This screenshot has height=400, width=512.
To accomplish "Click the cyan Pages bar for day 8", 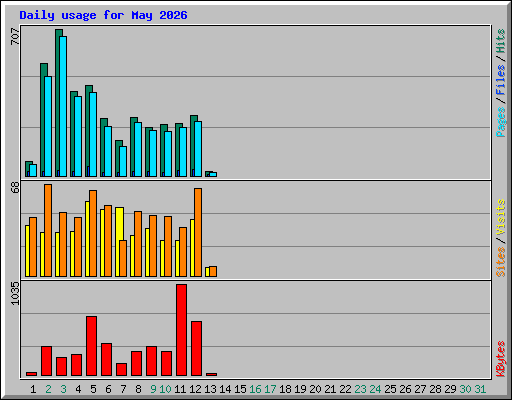I will tap(138, 149).
